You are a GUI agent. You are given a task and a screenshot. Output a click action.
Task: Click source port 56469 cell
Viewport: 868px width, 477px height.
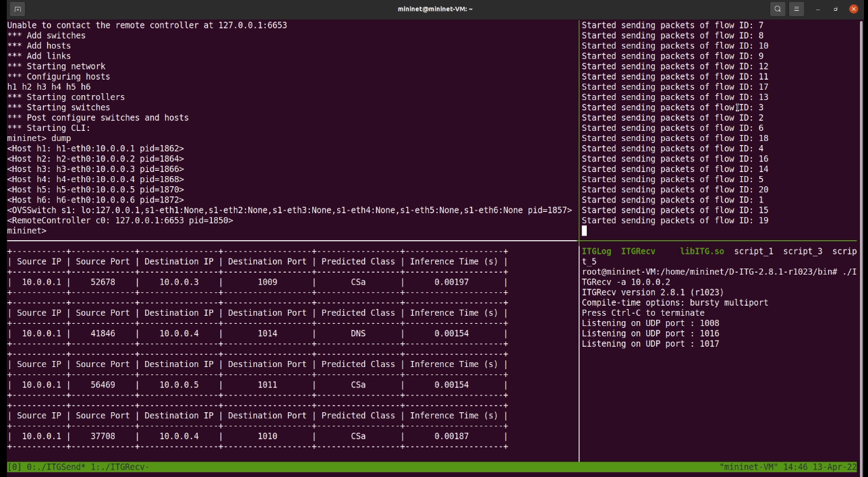point(103,385)
